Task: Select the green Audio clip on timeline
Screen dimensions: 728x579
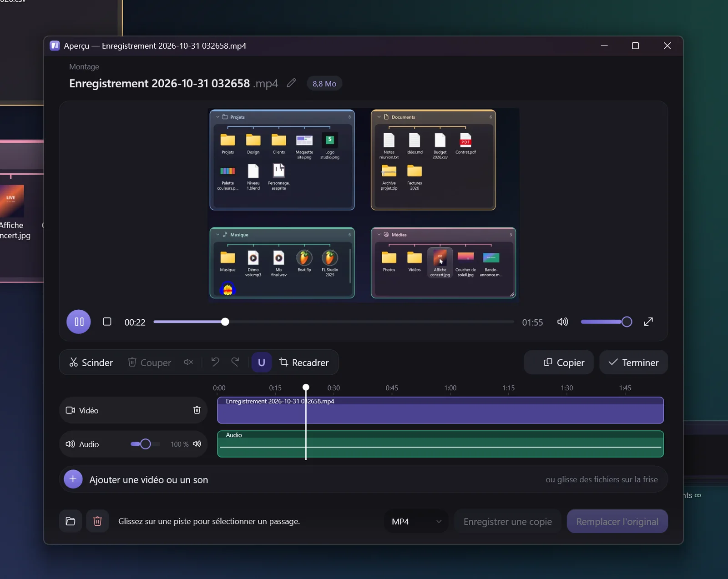Action: click(440, 444)
